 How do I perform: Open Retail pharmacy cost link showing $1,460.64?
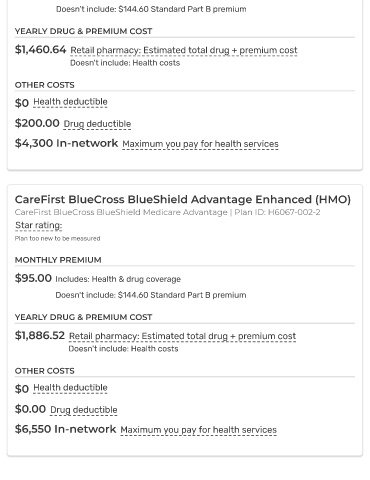click(184, 50)
